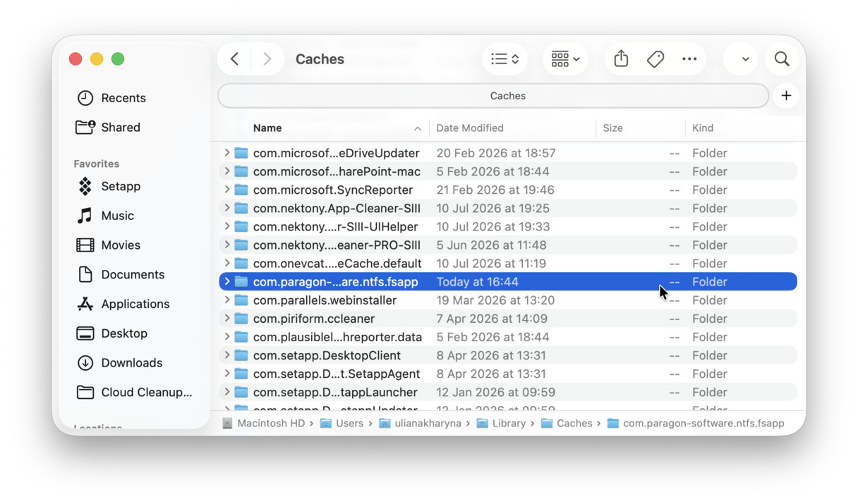Image resolution: width=858 pixels, height=504 pixels.
Task: Open Music in the sidebar
Action: 117,216
